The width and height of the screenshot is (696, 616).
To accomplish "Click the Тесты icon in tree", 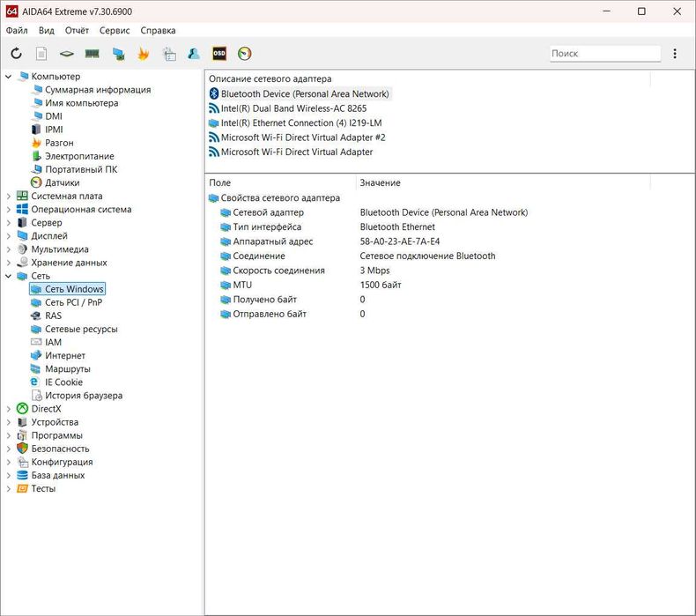I will [x=22, y=488].
